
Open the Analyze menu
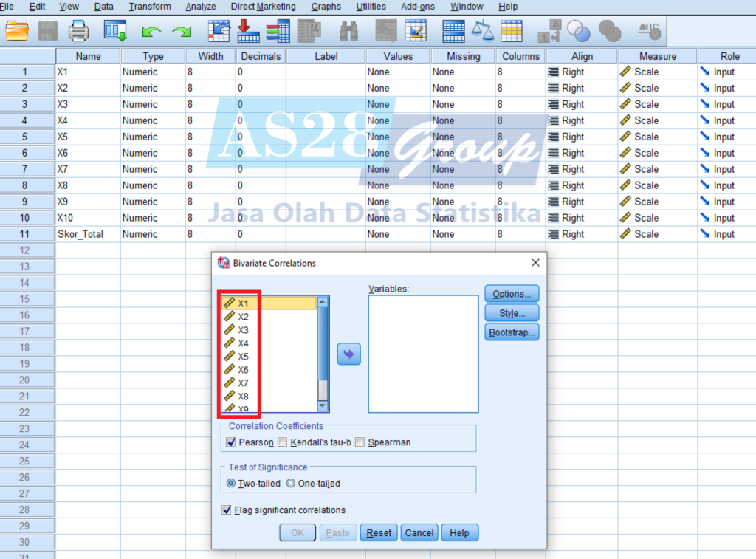(201, 7)
